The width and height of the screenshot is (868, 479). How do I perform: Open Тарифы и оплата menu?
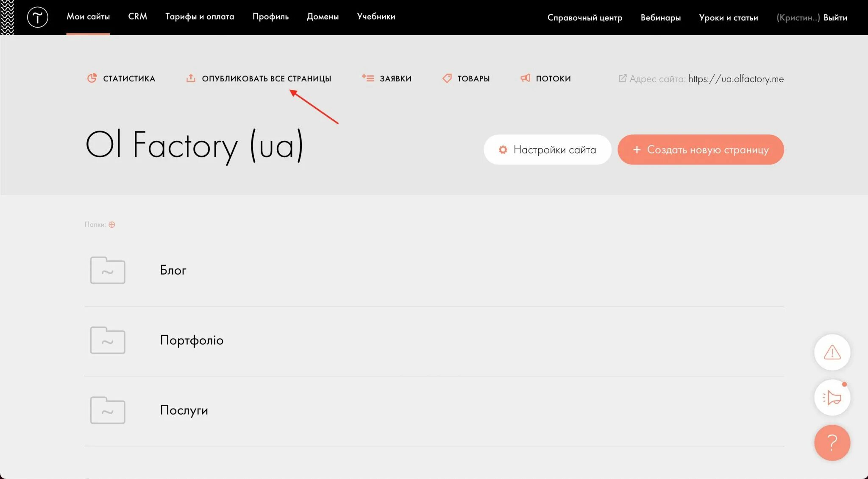click(x=199, y=17)
